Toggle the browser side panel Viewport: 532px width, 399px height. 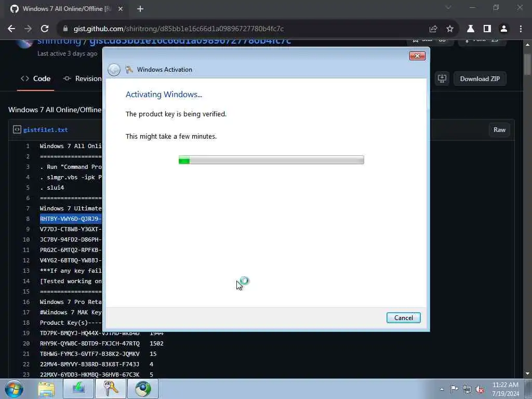(x=487, y=29)
